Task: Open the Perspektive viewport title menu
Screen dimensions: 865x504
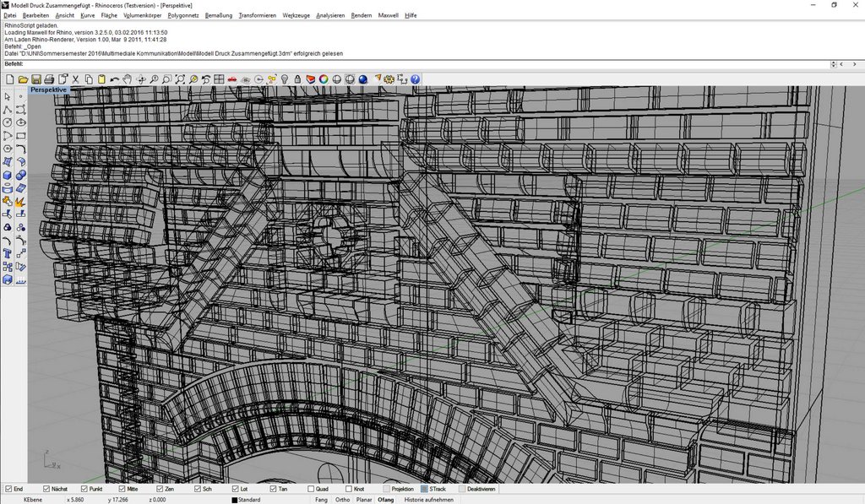Action: pyautogui.click(x=48, y=89)
